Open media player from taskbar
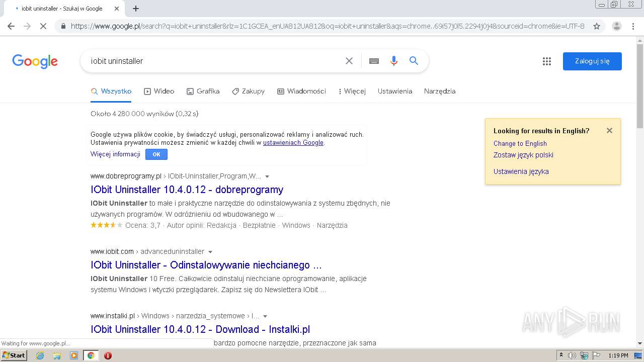 pos(74,355)
